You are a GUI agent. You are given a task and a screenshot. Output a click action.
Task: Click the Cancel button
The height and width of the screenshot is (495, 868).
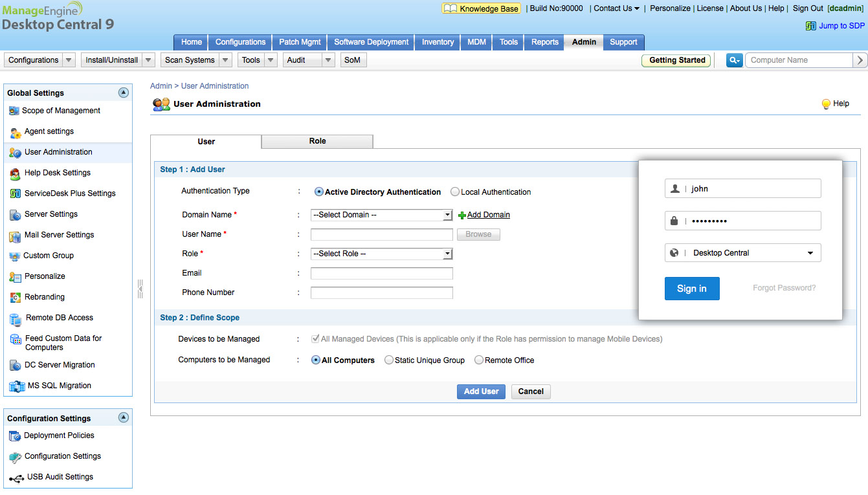pos(531,391)
